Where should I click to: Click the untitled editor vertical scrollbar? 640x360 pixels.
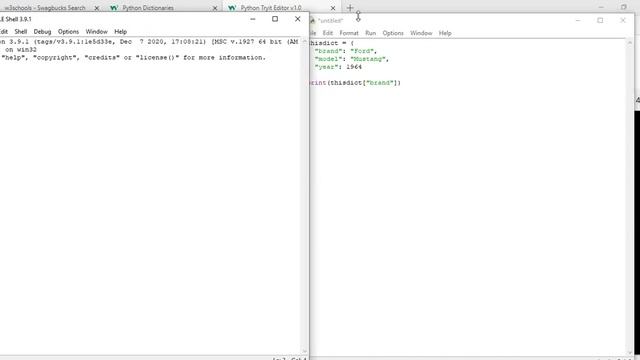[x=629, y=197]
